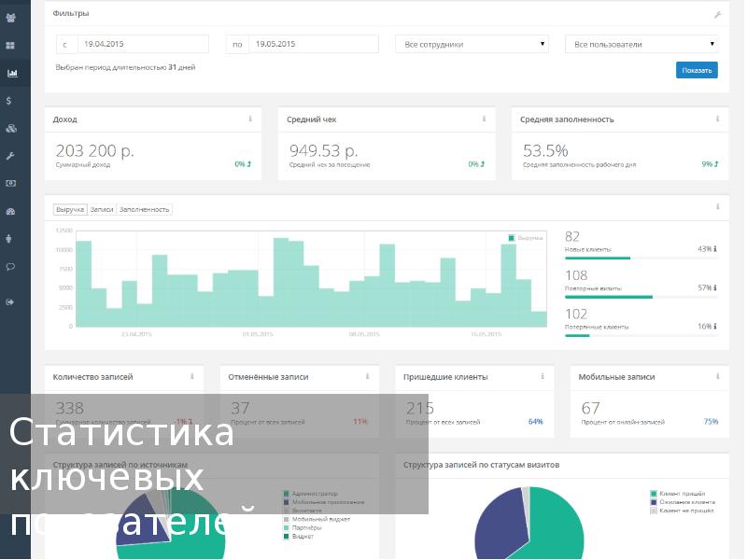Open the Все пользователи dropdown
The height and width of the screenshot is (560, 747).
pos(641,44)
